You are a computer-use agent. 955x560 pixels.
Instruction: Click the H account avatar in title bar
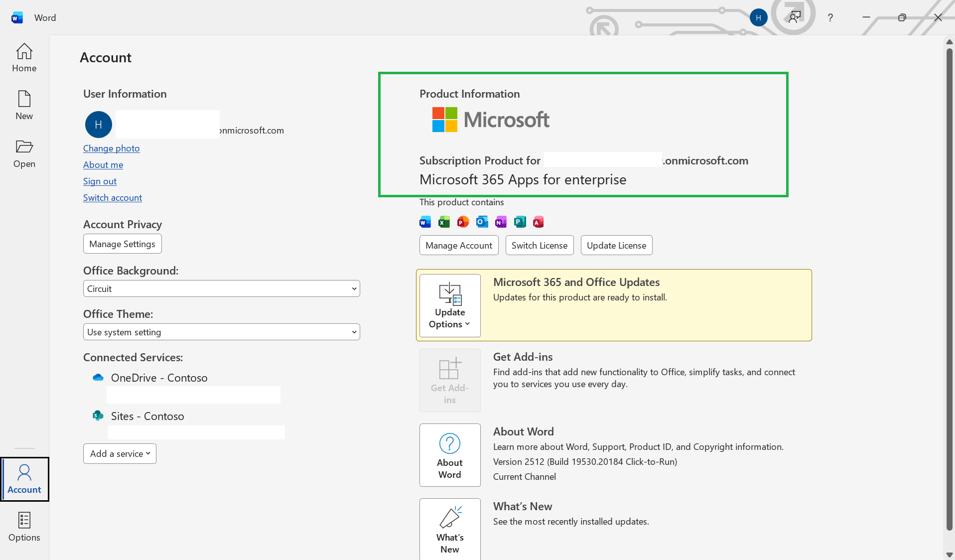click(x=758, y=17)
